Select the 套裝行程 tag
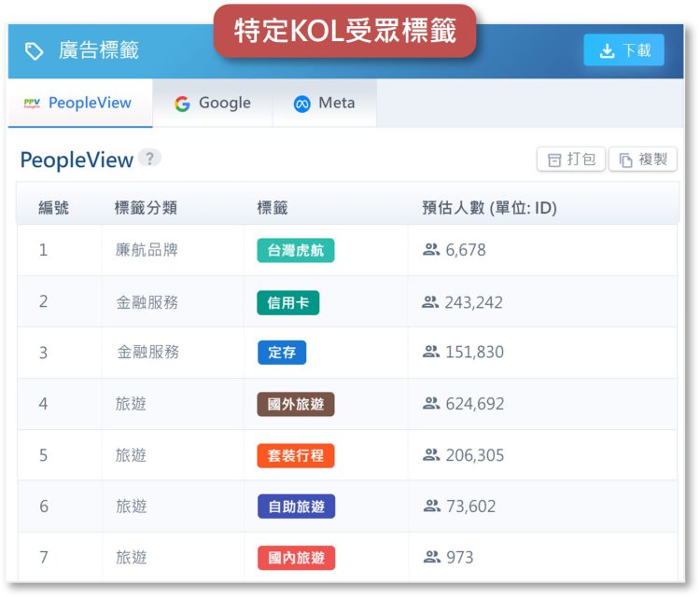This screenshot has height=597, width=700. [296, 455]
